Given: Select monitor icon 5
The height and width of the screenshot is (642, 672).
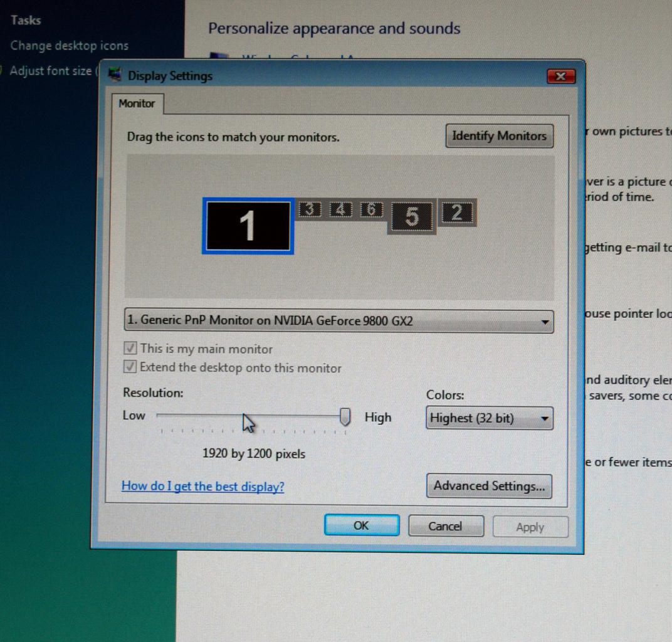Looking at the screenshot, I should (412, 216).
